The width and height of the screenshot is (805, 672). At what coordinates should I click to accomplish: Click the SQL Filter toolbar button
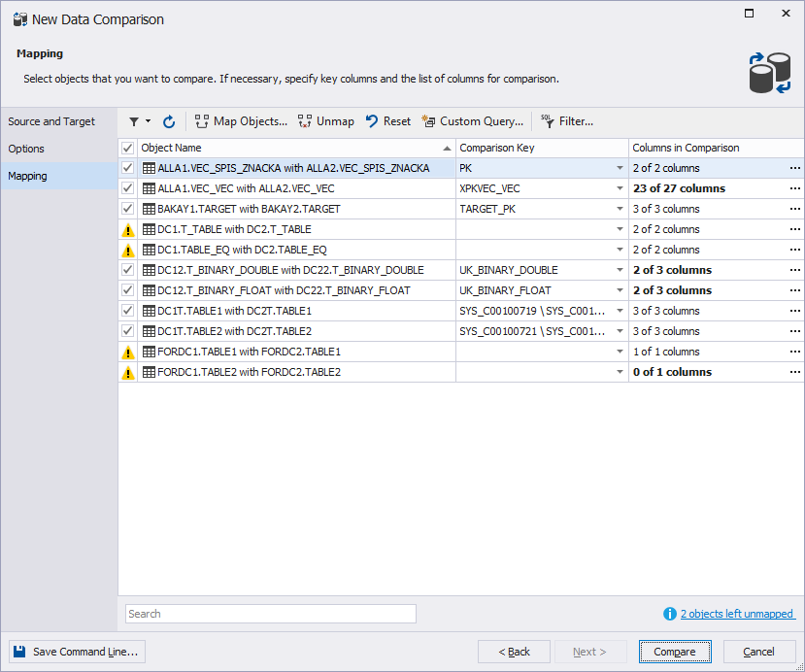click(x=567, y=121)
